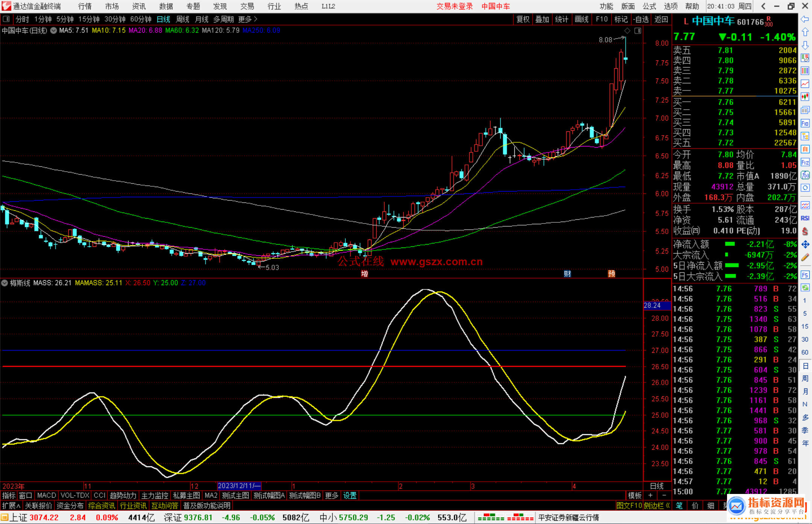
Task: Click the F10 info icon in right sidebar
Action: [805, 123]
